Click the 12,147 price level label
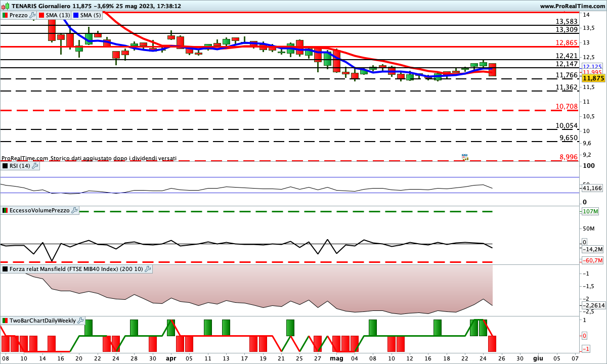Image resolution: width=607 pixels, height=364 pixels. coord(567,64)
